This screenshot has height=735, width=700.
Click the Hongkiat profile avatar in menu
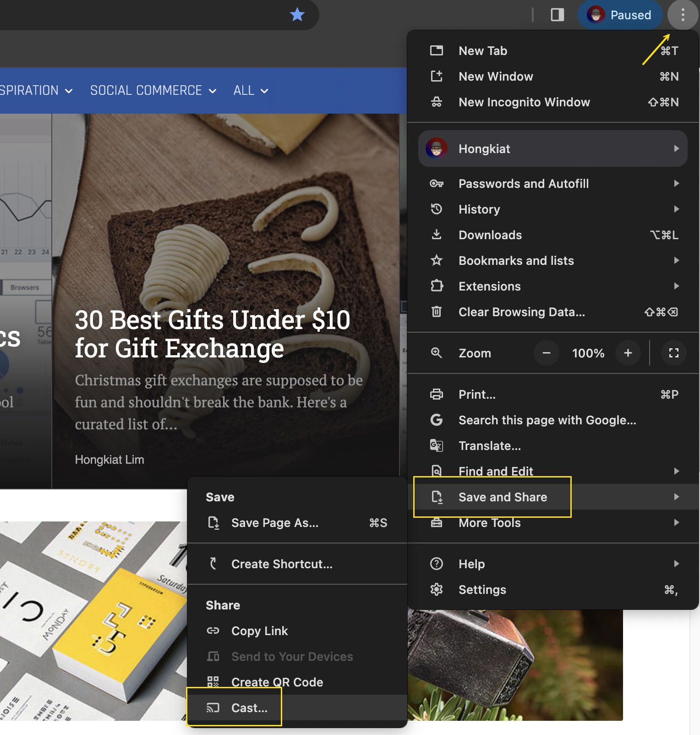[x=437, y=148]
